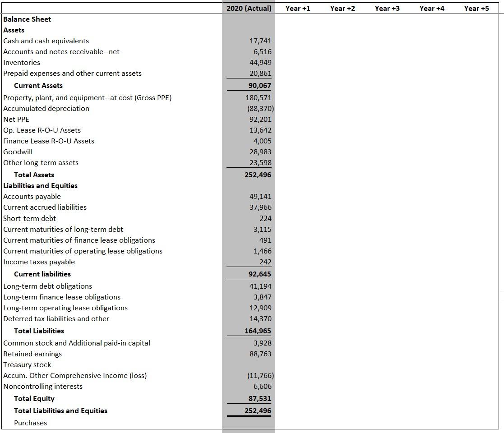Select the Year +4 column header
The image size is (504, 433).
(x=431, y=8)
